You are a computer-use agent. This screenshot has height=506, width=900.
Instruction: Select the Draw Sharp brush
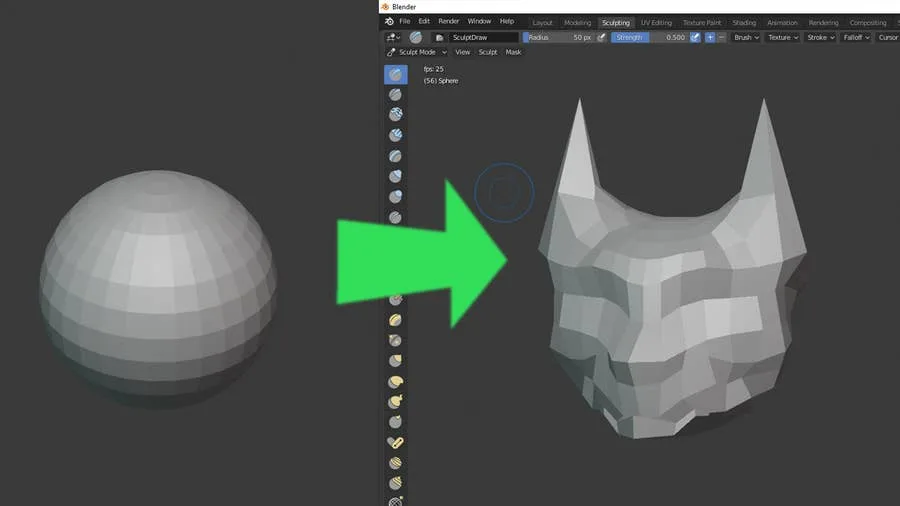(x=396, y=94)
